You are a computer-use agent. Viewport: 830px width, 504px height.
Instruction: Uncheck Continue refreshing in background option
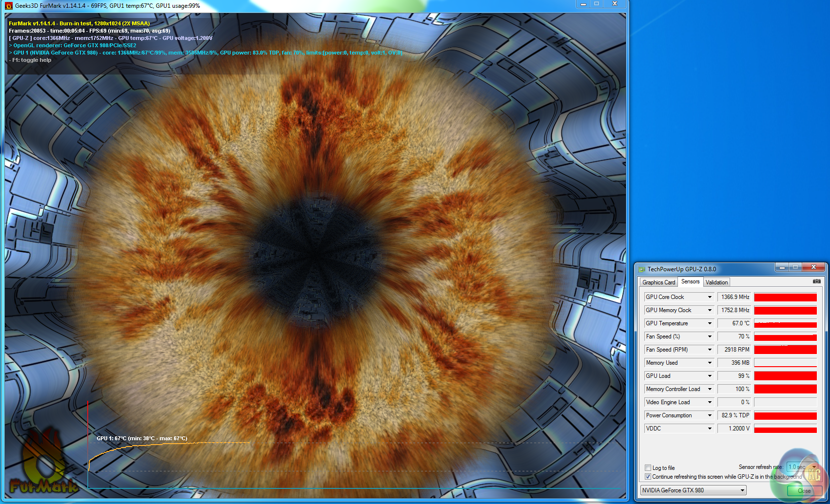[x=648, y=477]
